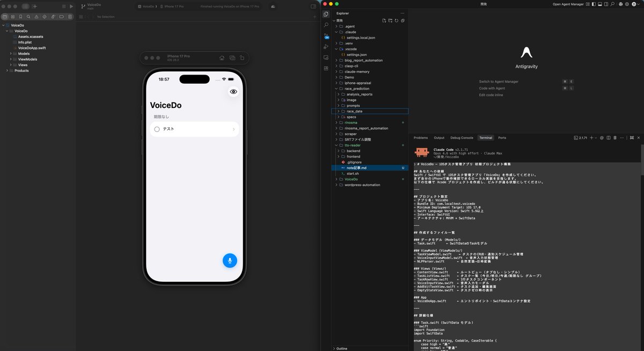Kill the terminal with trash icon
The image size is (644, 351).
pos(615,138)
